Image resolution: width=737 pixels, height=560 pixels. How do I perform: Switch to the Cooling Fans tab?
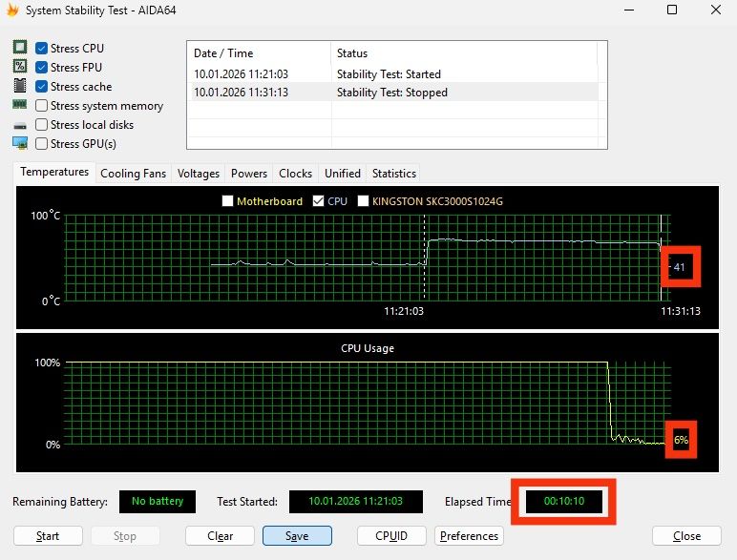tap(133, 174)
